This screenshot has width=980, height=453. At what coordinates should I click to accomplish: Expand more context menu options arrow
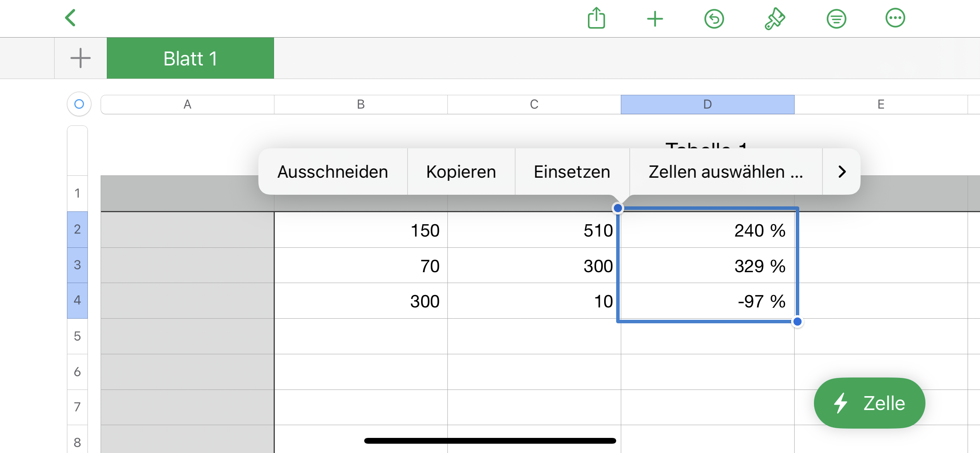[841, 172]
